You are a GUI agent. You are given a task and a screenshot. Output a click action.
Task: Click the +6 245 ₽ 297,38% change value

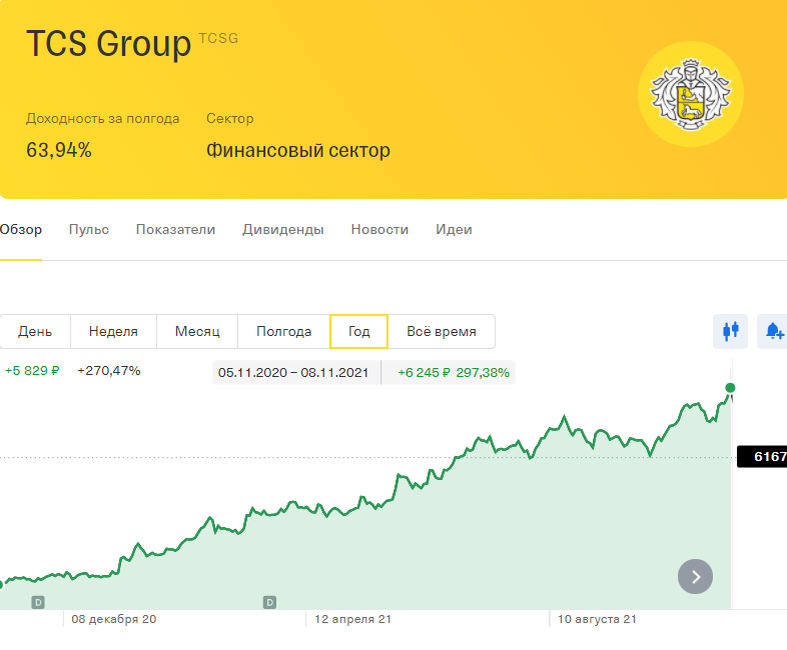coord(454,373)
